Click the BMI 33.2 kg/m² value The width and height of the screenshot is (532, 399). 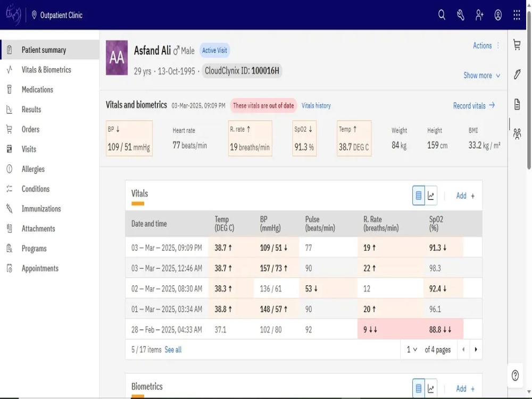coord(484,146)
